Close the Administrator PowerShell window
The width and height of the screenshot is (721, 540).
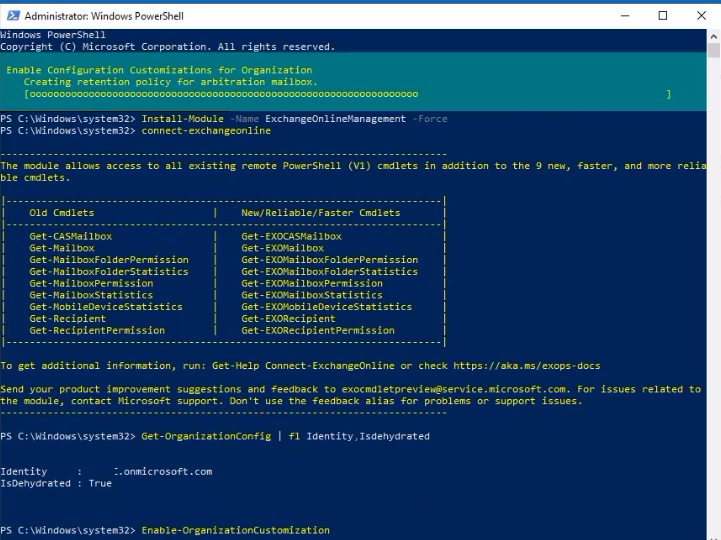pyautogui.click(x=701, y=16)
